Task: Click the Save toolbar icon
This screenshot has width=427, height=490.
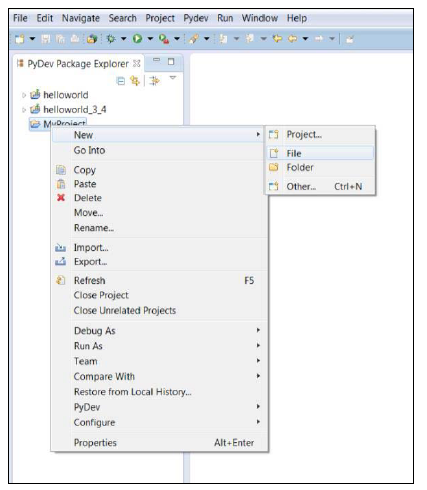Action: coord(46,39)
